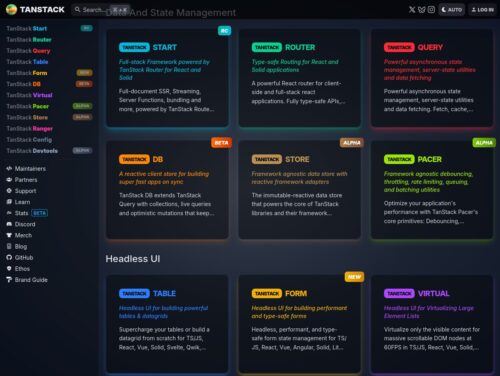Click the TanStack logo in the header
The image size is (500, 376).
35,9
